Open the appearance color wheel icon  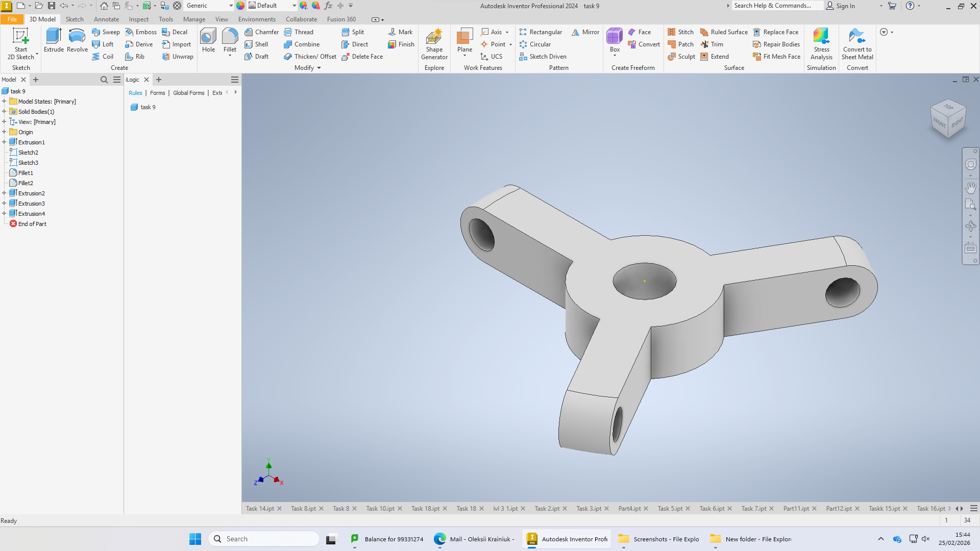[x=240, y=6]
